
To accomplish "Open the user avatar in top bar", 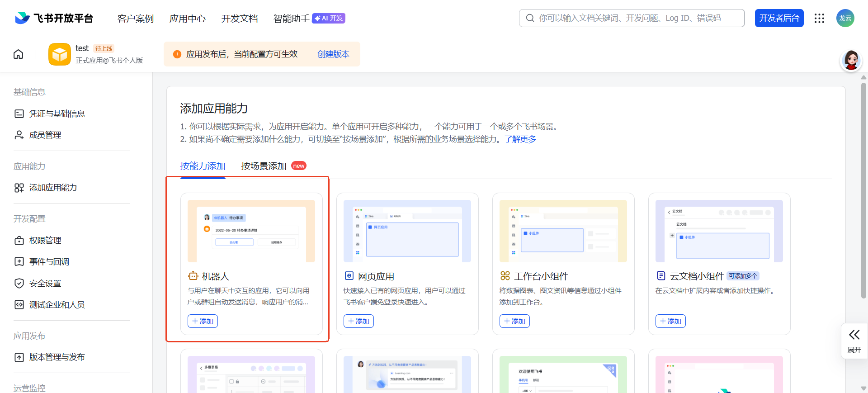I will 845,18.
